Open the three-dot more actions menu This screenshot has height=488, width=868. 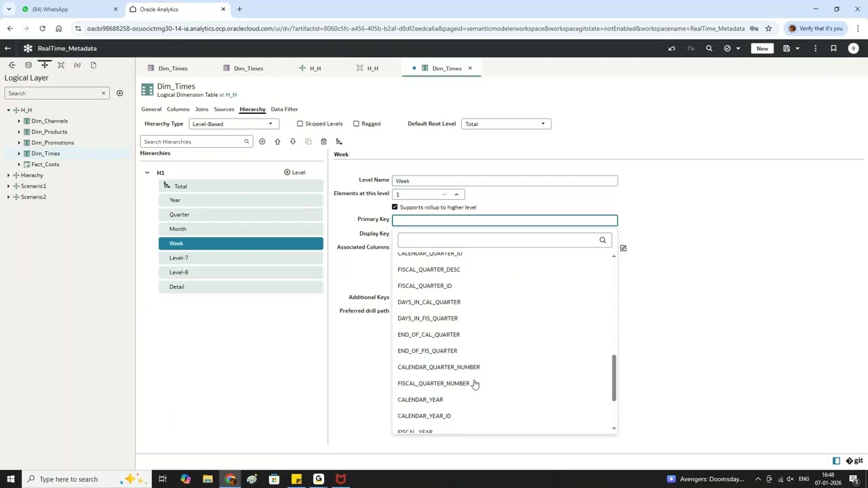(815, 48)
